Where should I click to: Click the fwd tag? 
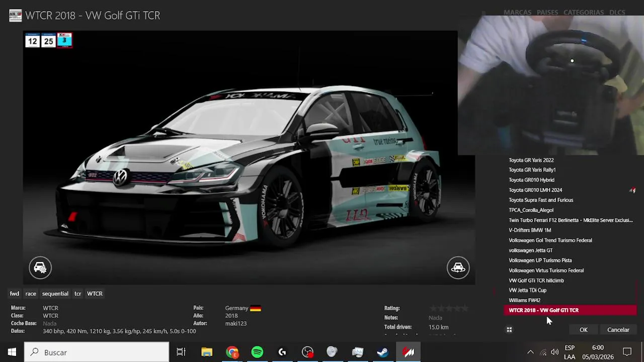tap(15, 294)
